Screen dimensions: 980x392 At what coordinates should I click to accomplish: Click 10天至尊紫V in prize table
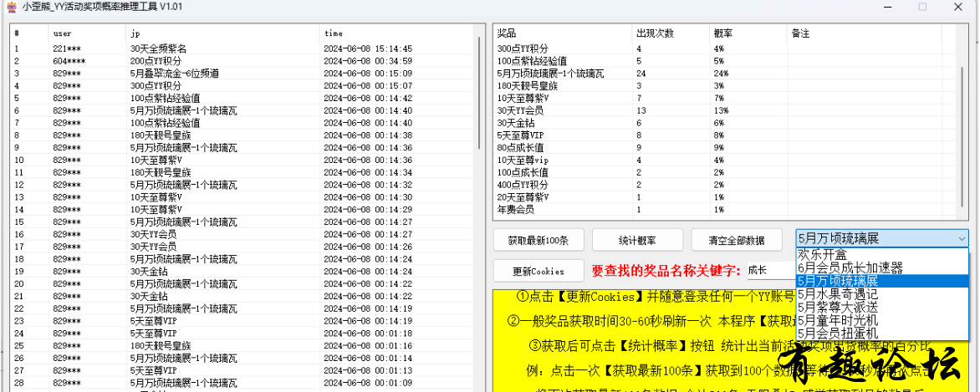coord(523,98)
